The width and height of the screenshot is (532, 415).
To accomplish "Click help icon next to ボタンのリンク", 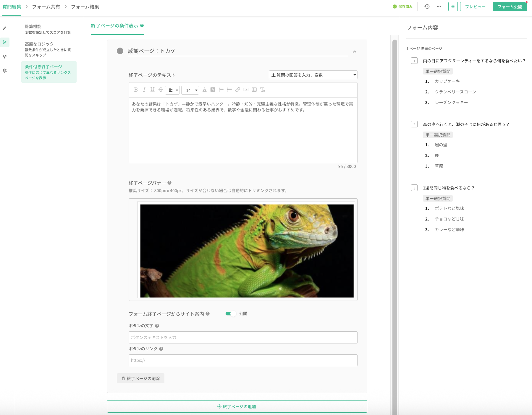I will pos(161,349).
